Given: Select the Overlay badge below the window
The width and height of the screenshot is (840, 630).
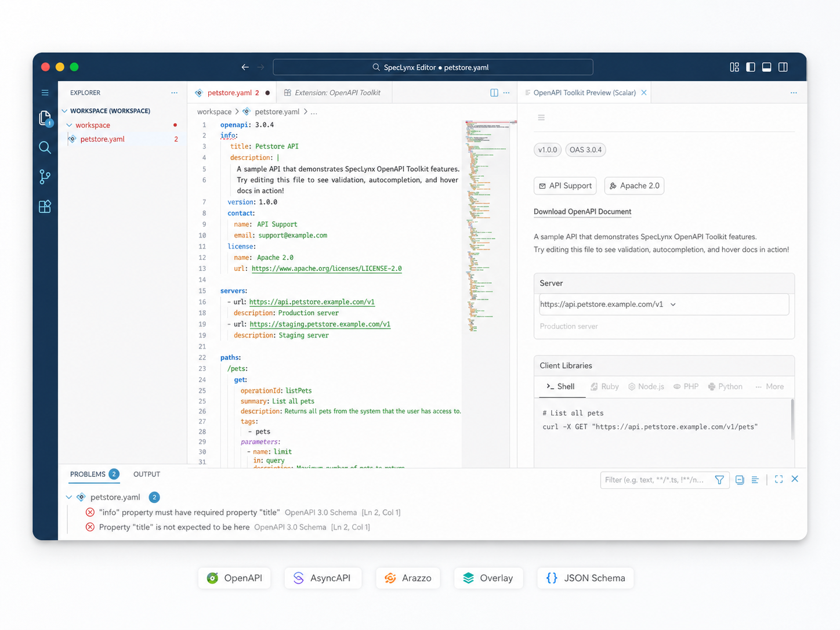Looking at the screenshot, I should click(488, 578).
